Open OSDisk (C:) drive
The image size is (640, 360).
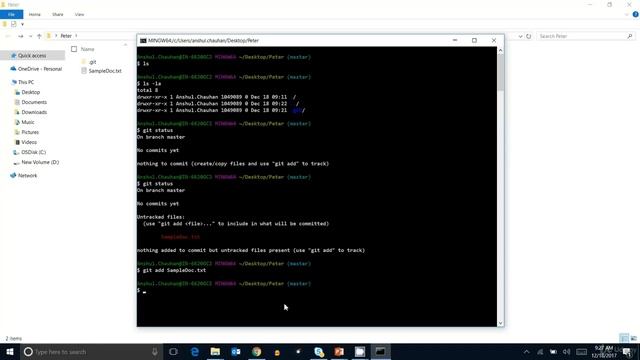pos(33,152)
